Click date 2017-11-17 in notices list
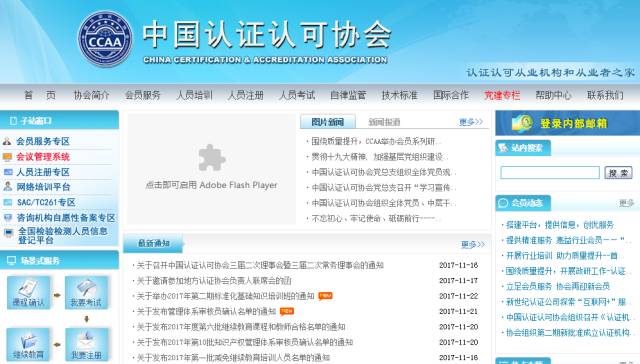Viewport: 640px width, 364px height. coord(458,280)
